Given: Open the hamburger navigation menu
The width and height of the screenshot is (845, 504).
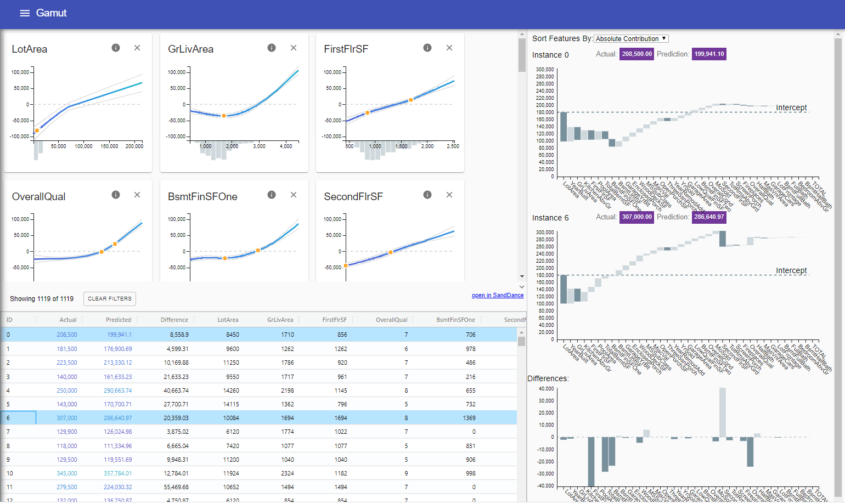Looking at the screenshot, I should point(25,13).
